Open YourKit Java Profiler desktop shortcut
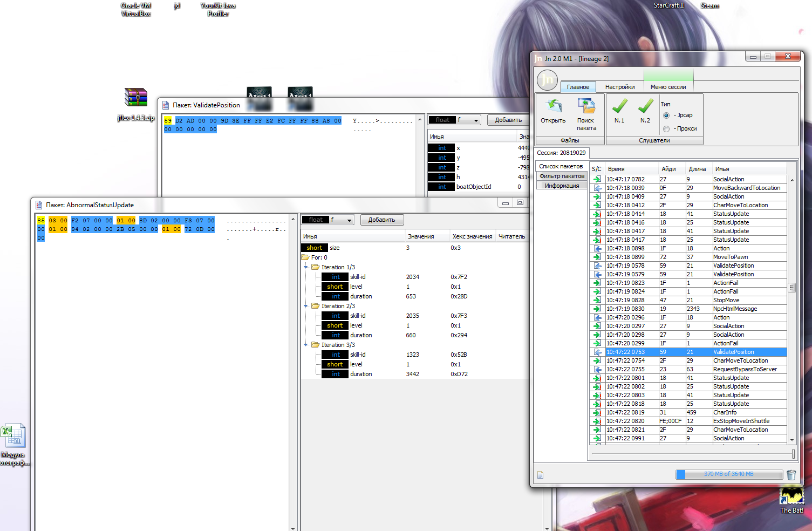Viewport: 812px width, 531px height. tap(218, 9)
